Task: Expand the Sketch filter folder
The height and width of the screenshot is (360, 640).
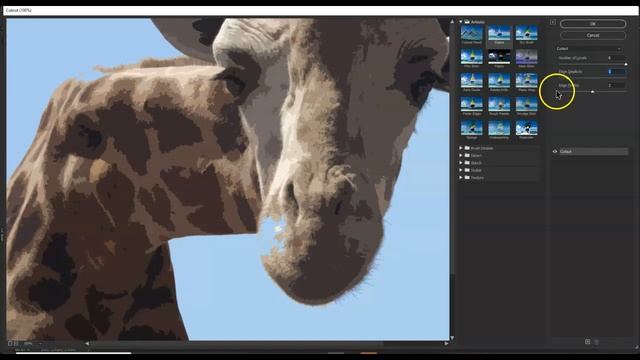Action: coord(461,163)
